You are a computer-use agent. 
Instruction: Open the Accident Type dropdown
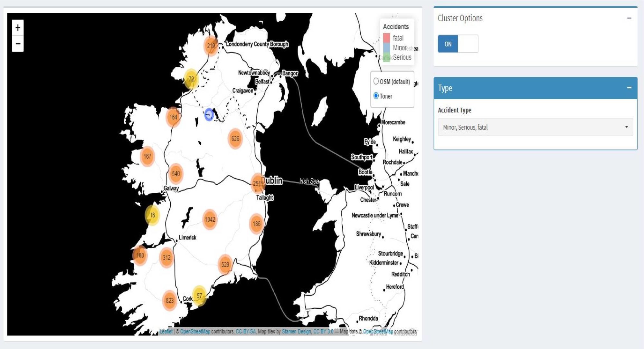pos(535,127)
